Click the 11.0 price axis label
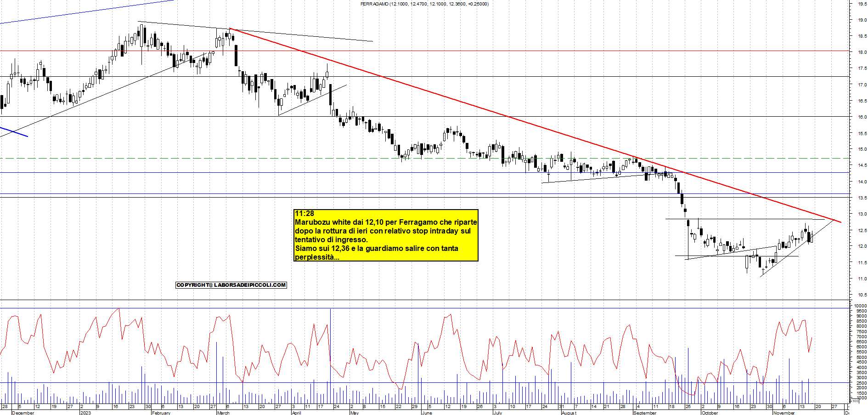 (x=862, y=279)
